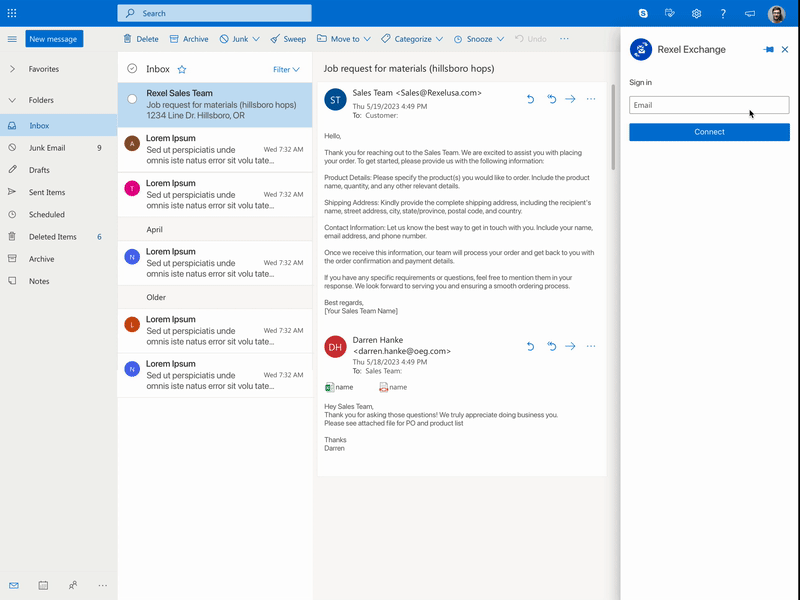Open the Filter dropdown
This screenshot has height=600, width=800.
(286, 69)
